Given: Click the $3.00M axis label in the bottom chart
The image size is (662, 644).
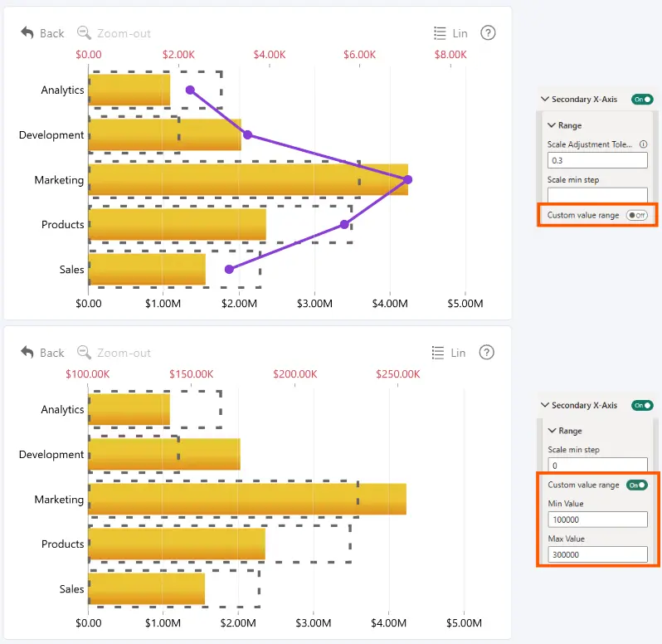Looking at the screenshot, I should point(314,623).
